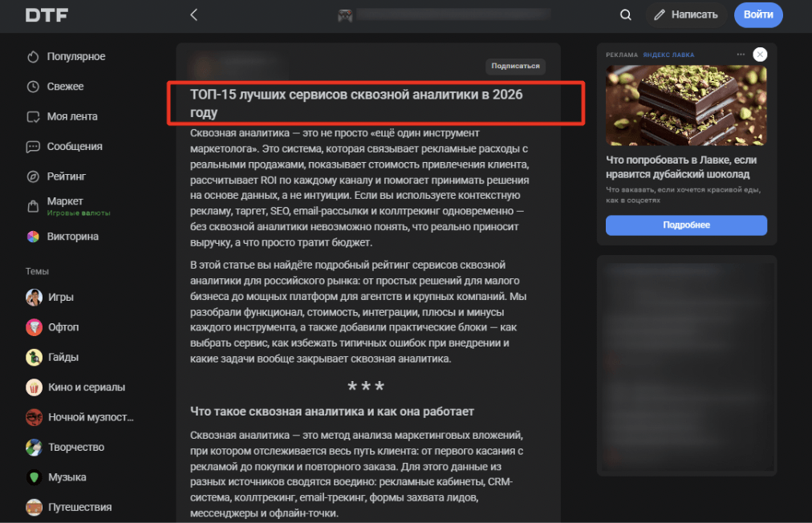812x523 pixels.
Task: Click Творчество topic avatar
Action: (x=35, y=448)
